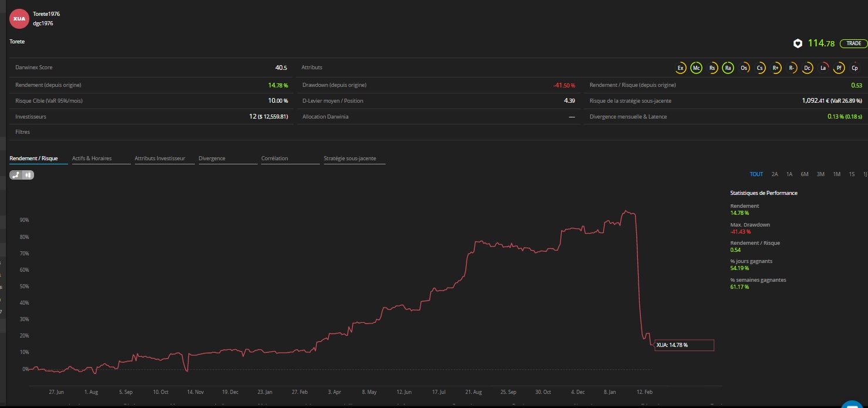This screenshot has height=408, width=868.
Task: Click the red XUA avatar logo
Action: (19, 18)
